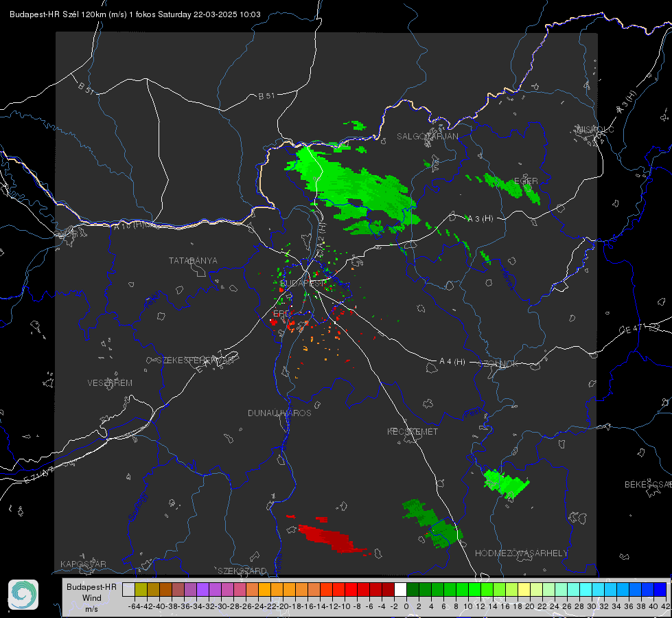Click the SZÉKESFEHÉRVÁR city label
The height and width of the screenshot is (618, 672).
pyautogui.click(x=196, y=360)
